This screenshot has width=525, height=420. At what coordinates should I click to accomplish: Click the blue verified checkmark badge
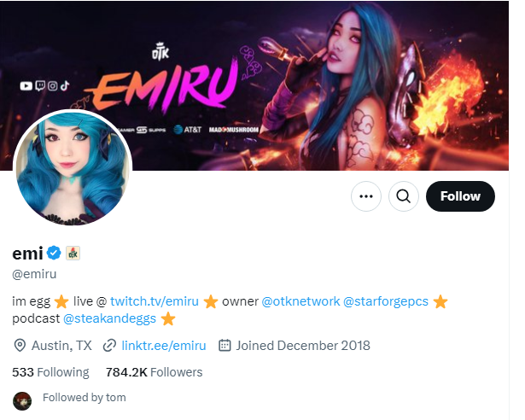pyautogui.click(x=54, y=253)
